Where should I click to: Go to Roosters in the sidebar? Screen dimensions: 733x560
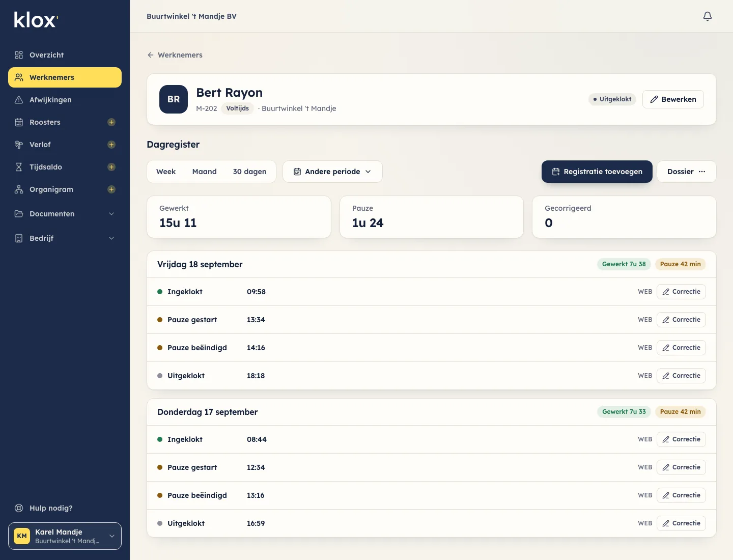(x=65, y=122)
